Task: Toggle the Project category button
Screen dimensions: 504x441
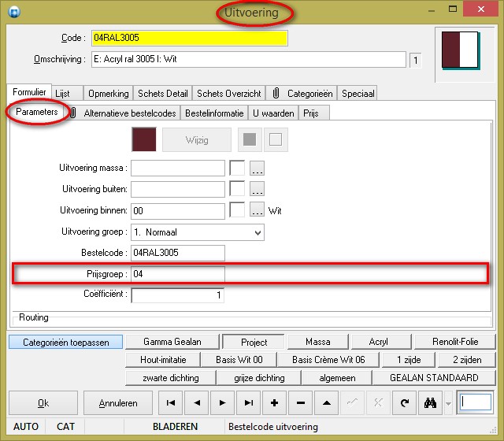Action: pos(254,342)
